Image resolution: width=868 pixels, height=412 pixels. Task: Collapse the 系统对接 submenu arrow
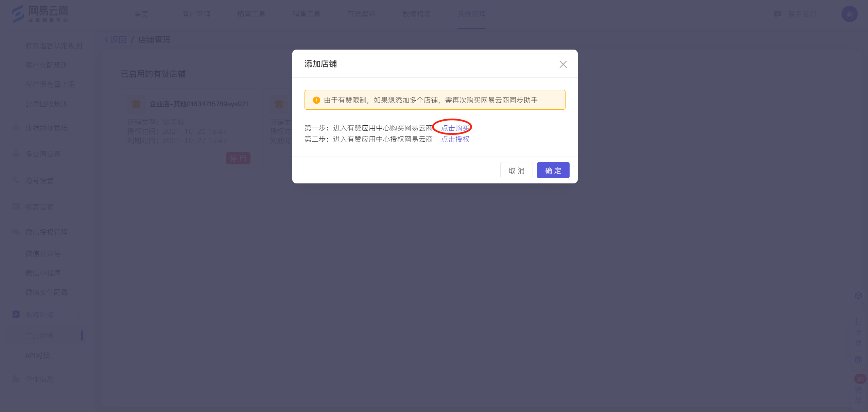(80, 315)
